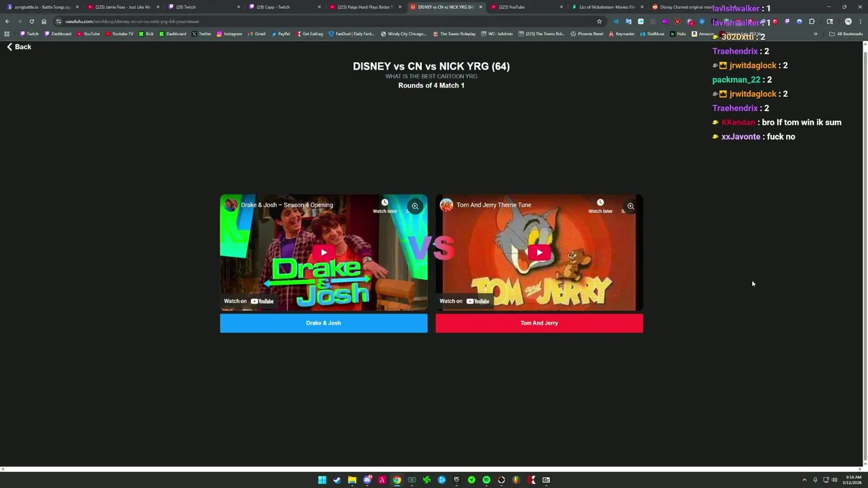Open the Twitter bookmark

[x=201, y=34]
